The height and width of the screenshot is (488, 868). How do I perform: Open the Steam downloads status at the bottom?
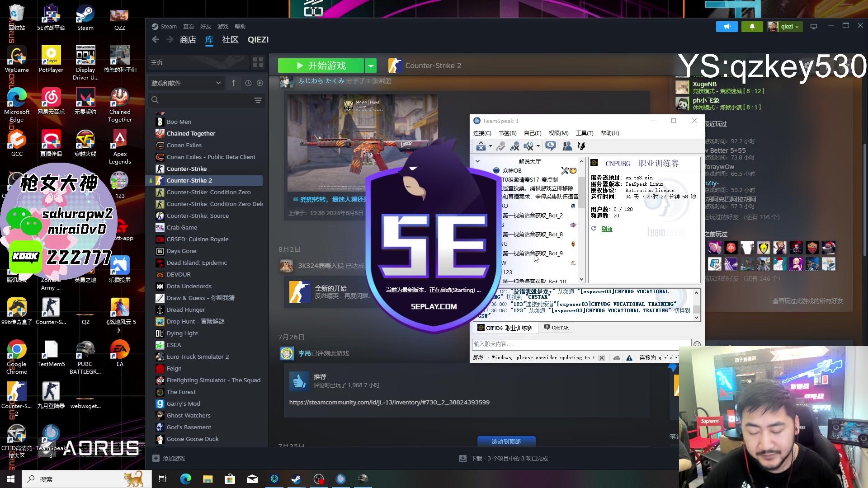point(504,458)
